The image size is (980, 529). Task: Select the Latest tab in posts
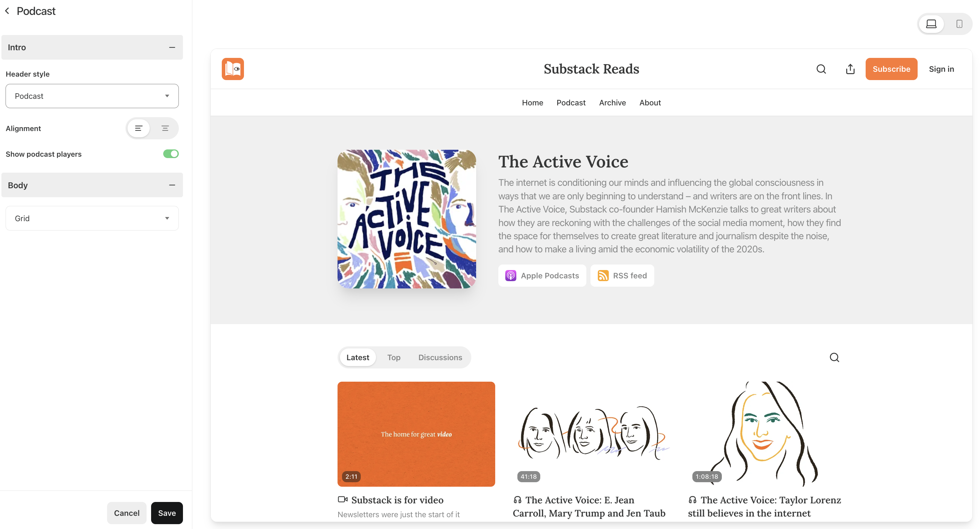(358, 357)
